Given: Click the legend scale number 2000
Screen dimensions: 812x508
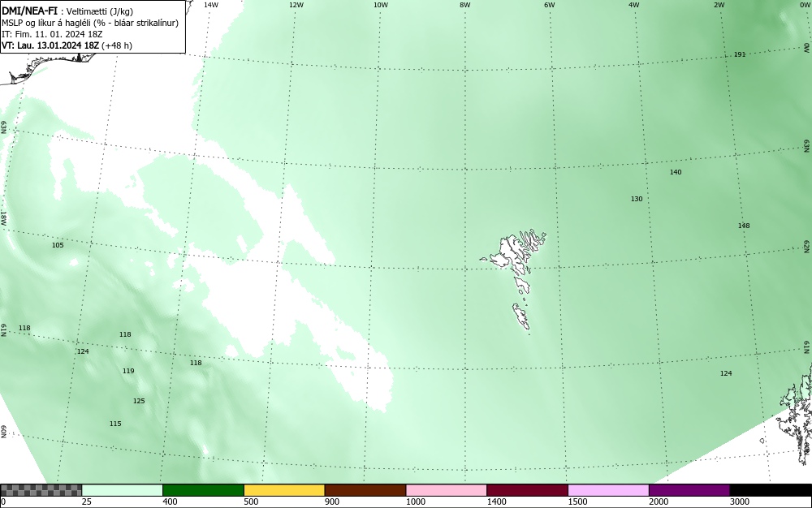Looking at the screenshot, I should click(x=659, y=502).
